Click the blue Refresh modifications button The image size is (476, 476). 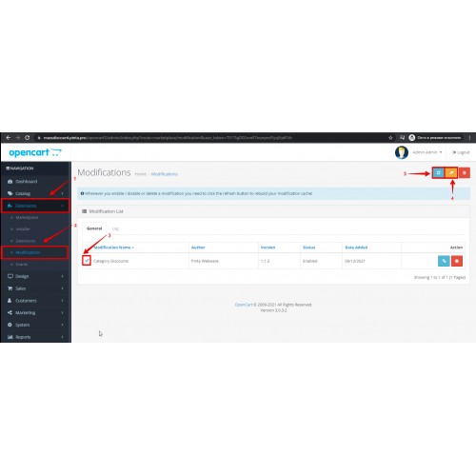pyautogui.click(x=439, y=173)
